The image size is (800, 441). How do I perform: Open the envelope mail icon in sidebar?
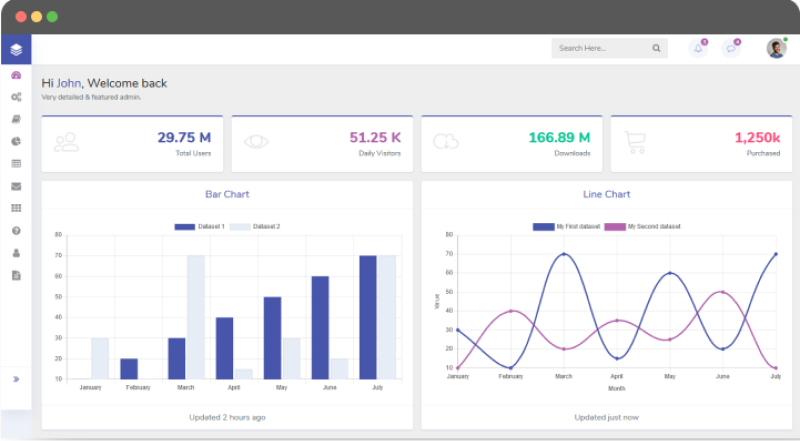pos(16,186)
